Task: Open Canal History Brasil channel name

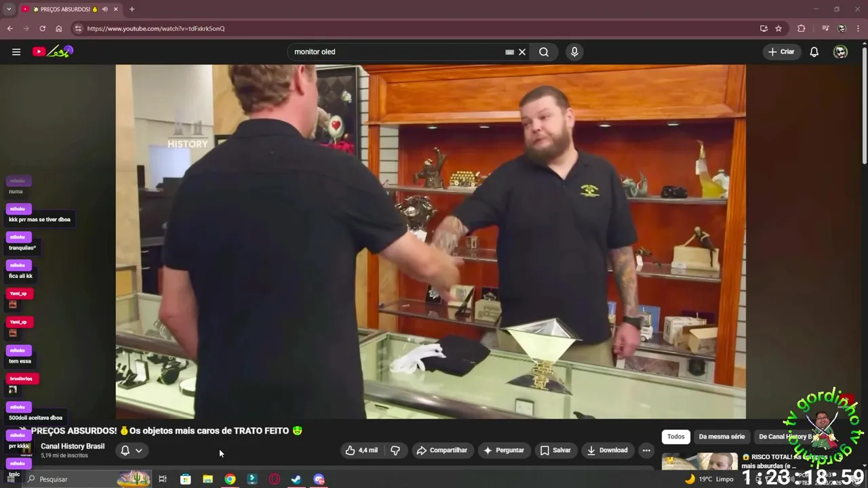Action: pyautogui.click(x=73, y=446)
